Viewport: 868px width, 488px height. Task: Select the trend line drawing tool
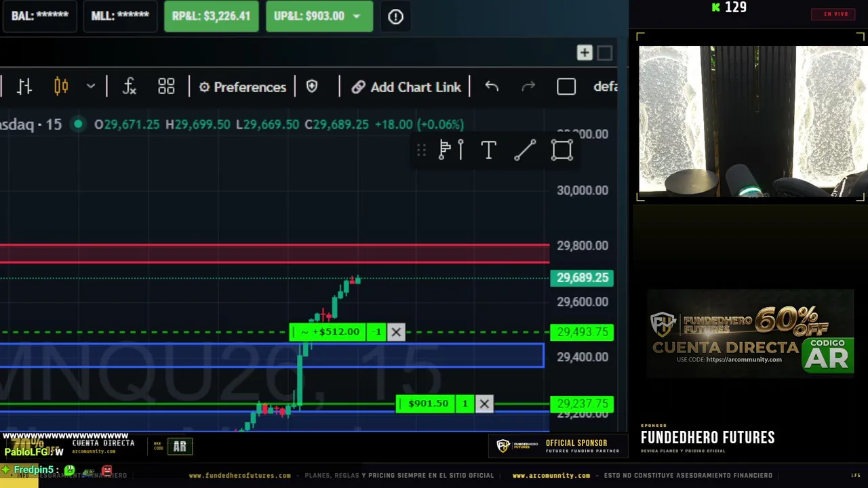pos(525,150)
